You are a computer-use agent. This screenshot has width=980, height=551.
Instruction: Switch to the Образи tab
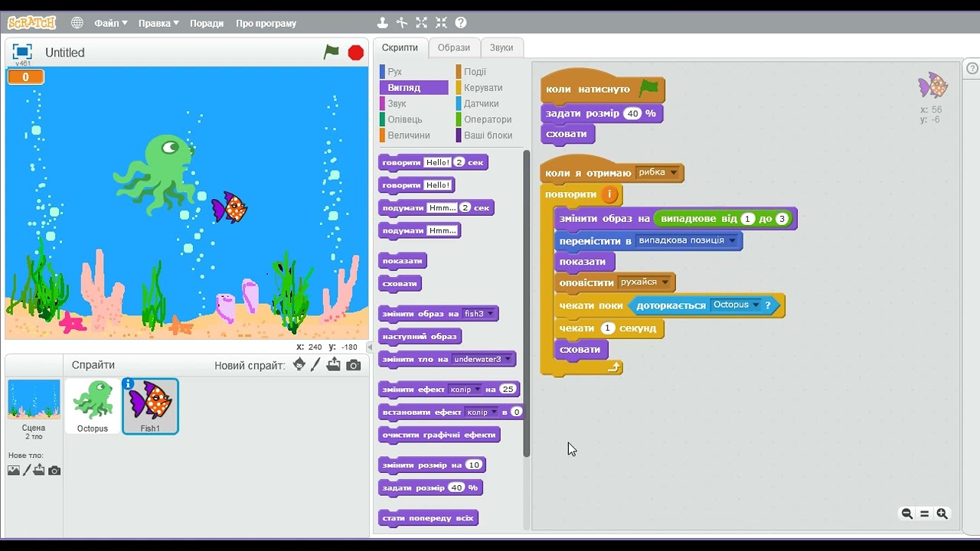click(x=454, y=47)
